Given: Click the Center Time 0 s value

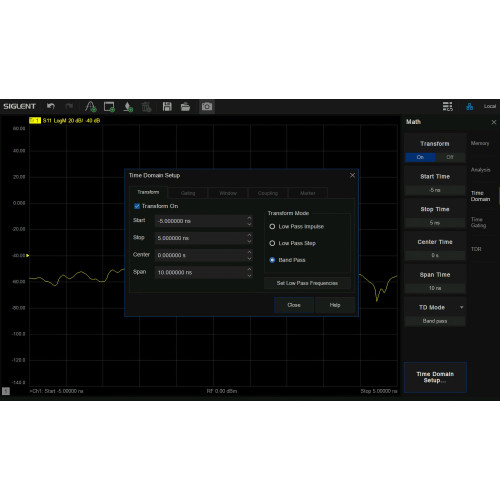Looking at the screenshot, I should pos(435,255).
